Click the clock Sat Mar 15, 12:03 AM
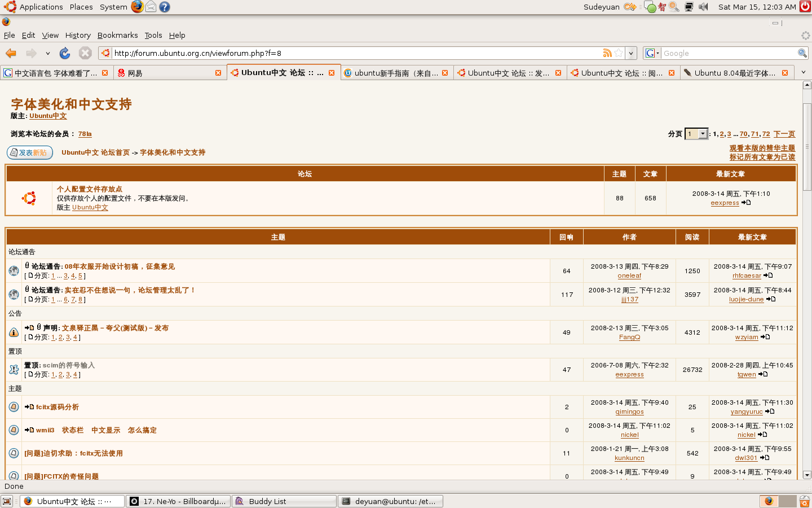 [757, 7]
